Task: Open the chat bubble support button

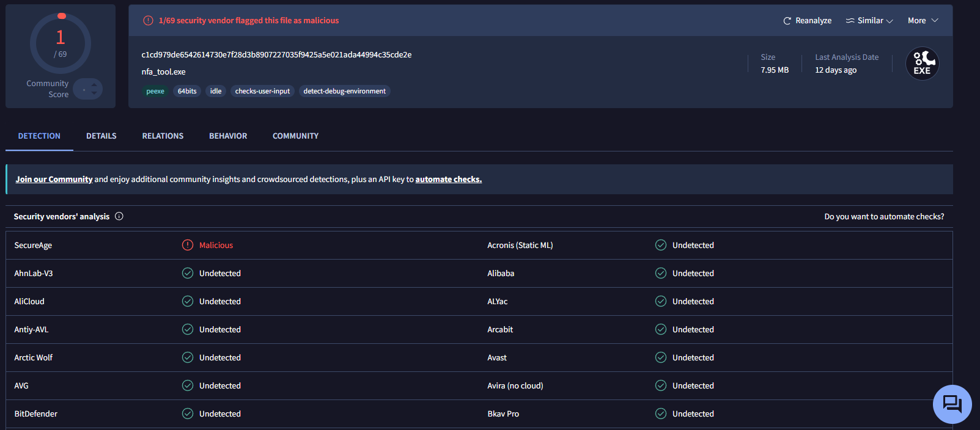Action: point(952,404)
